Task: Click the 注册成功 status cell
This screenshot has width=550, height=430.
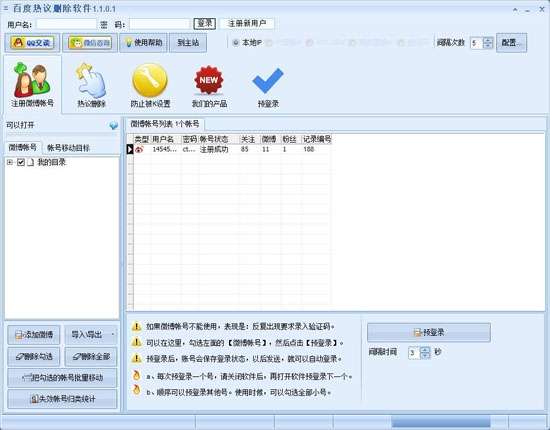Action: click(219, 149)
